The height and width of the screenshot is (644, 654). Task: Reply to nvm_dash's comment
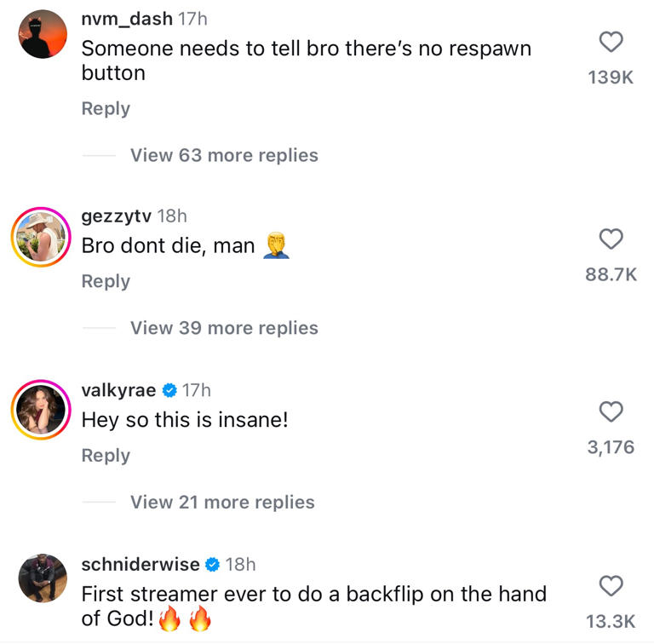[106, 109]
